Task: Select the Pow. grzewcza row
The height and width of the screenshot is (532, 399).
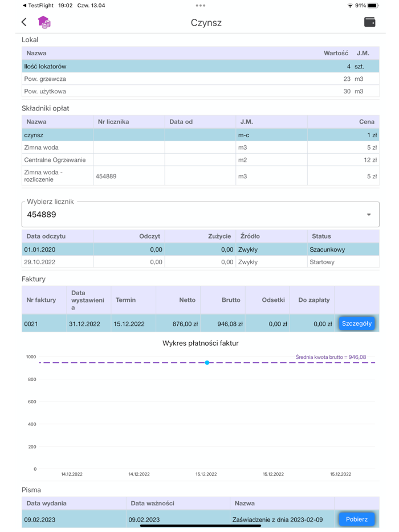Action: pos(200,79)
